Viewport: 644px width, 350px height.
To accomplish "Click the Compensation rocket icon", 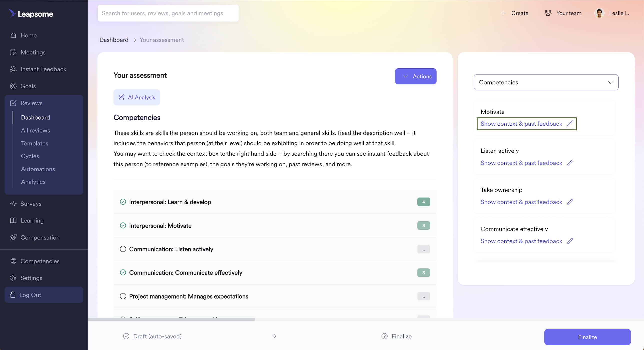I will coord(13,237).
